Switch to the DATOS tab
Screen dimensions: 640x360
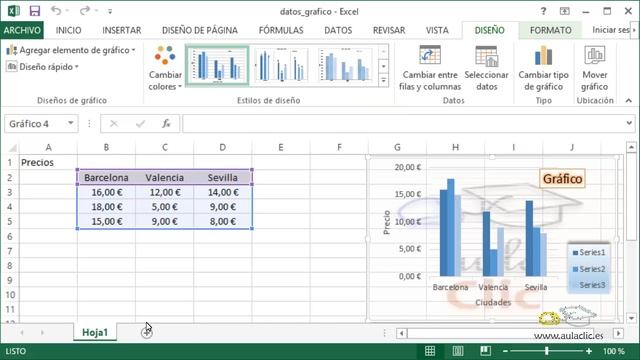338,30
